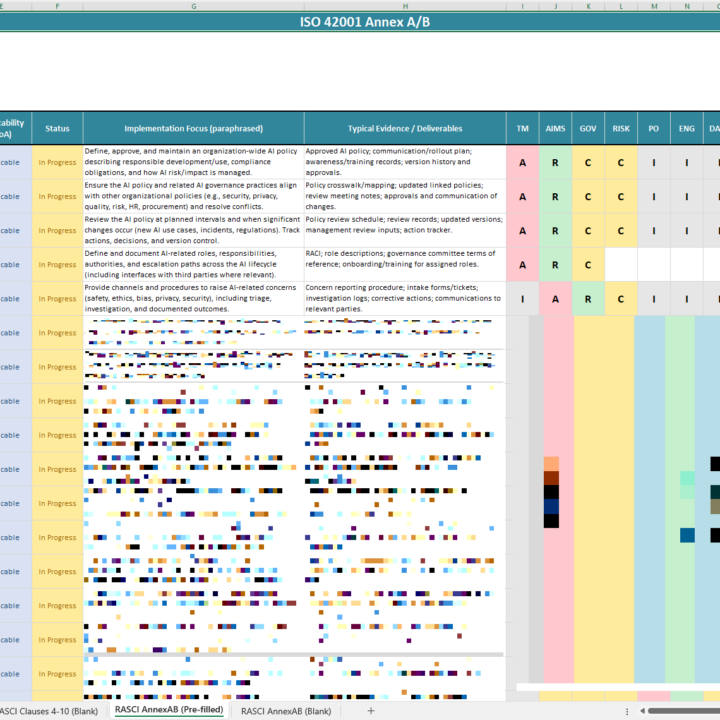Select the cell starting 'Define, approve, and maintain'
The height and width of the screenshot is (720, 720).
194,162
